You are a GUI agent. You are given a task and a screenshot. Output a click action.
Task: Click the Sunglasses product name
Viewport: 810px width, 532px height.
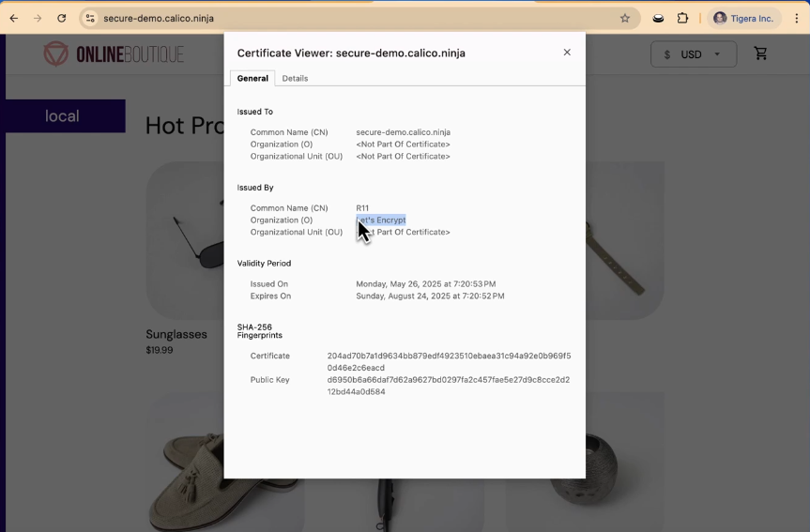[x=176, y=334]
